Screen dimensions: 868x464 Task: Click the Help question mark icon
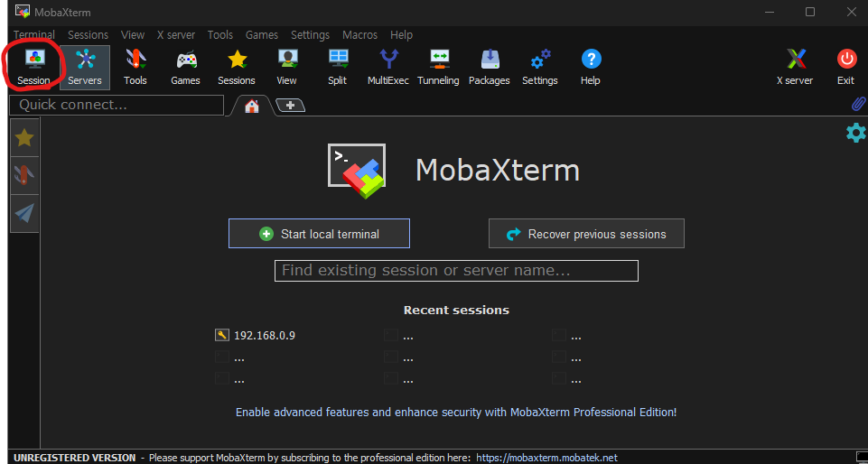point(591,68)
